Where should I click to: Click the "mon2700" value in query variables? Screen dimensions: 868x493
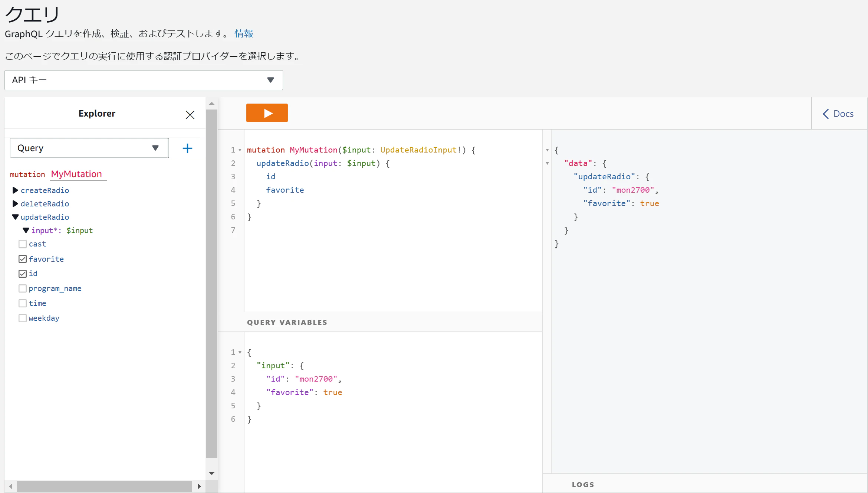click(316, 379)
